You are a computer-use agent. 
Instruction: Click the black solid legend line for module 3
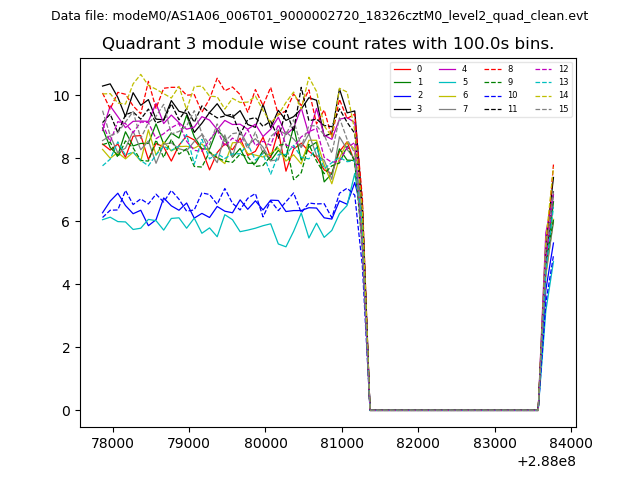pyautogui.click(x=403, y=108)
